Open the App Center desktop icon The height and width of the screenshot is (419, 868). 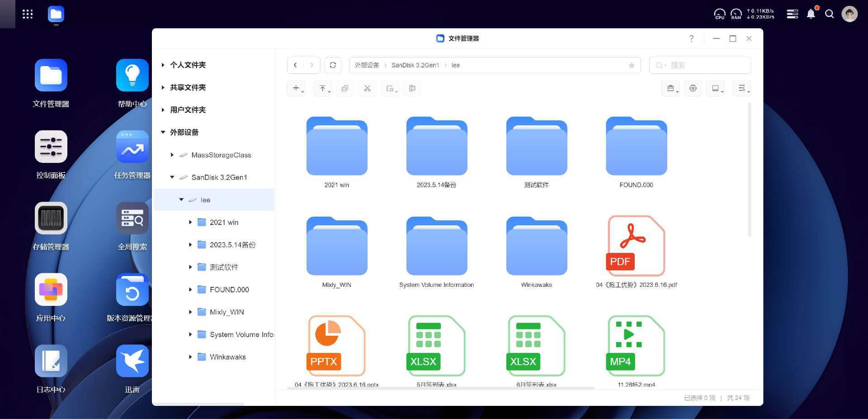51,290
